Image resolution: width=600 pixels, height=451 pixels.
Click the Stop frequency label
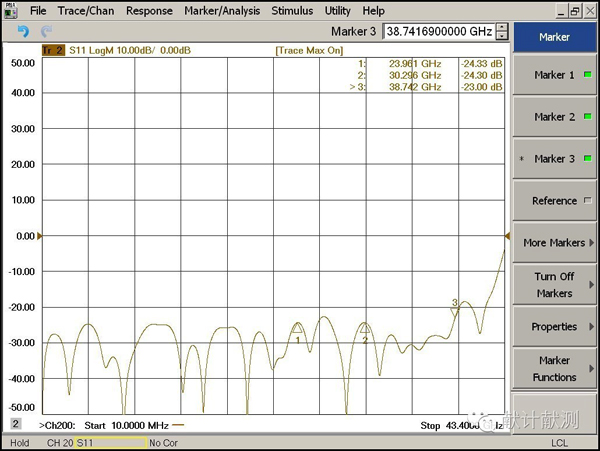tap(462, 426)
